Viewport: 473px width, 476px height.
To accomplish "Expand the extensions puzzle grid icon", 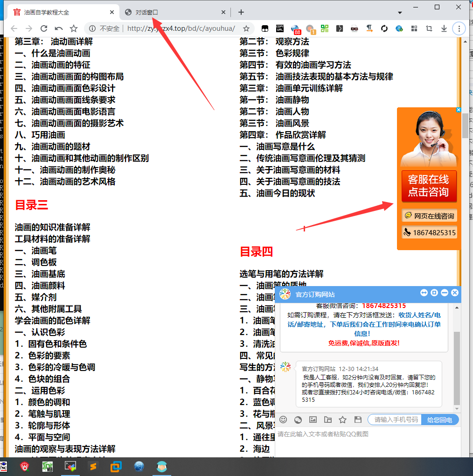I will point(413,28).
